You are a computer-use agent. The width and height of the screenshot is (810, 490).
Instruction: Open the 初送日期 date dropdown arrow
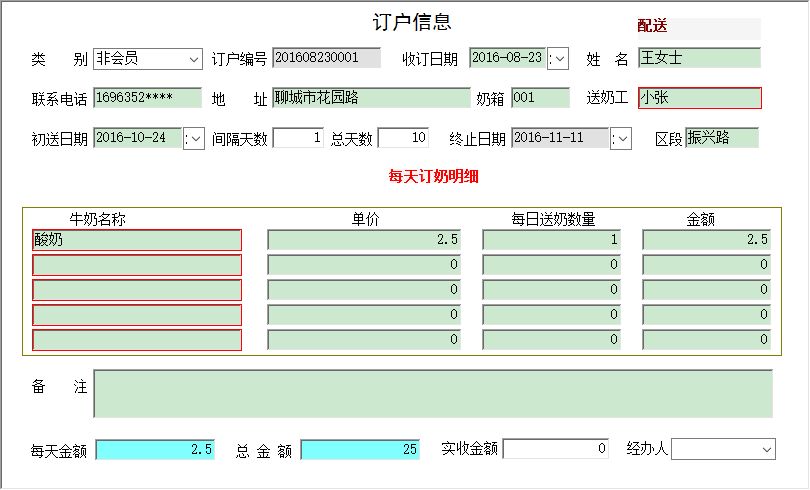tap(194, 139)
